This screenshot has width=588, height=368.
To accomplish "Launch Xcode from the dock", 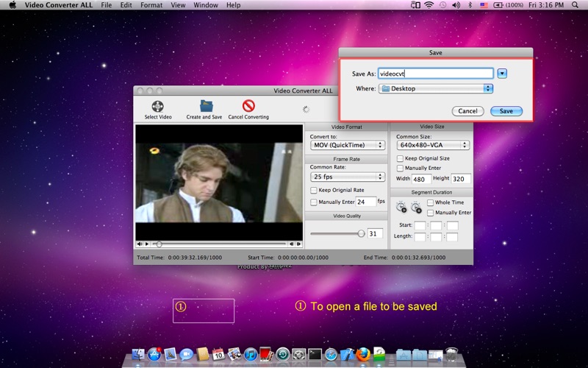I will click(347, 354).
